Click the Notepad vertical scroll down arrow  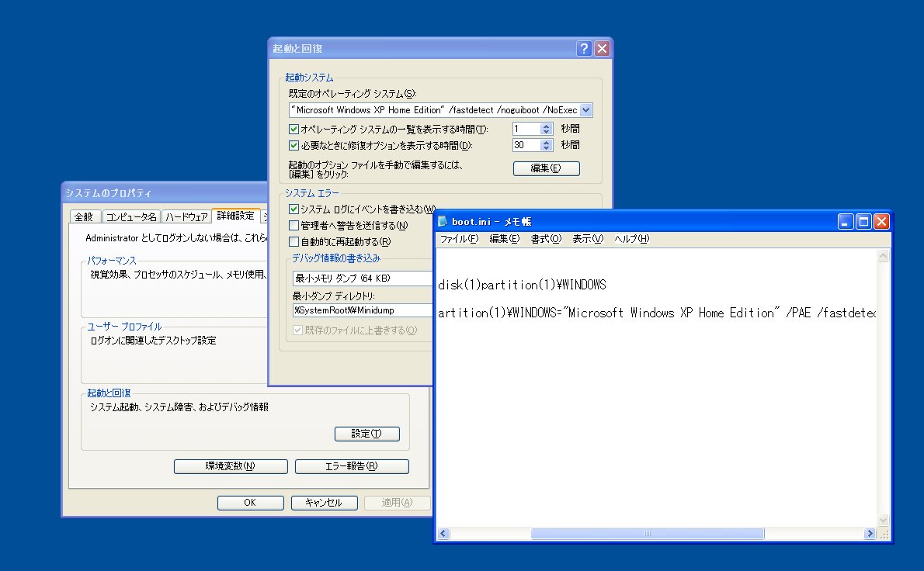(x=883, y=520)
